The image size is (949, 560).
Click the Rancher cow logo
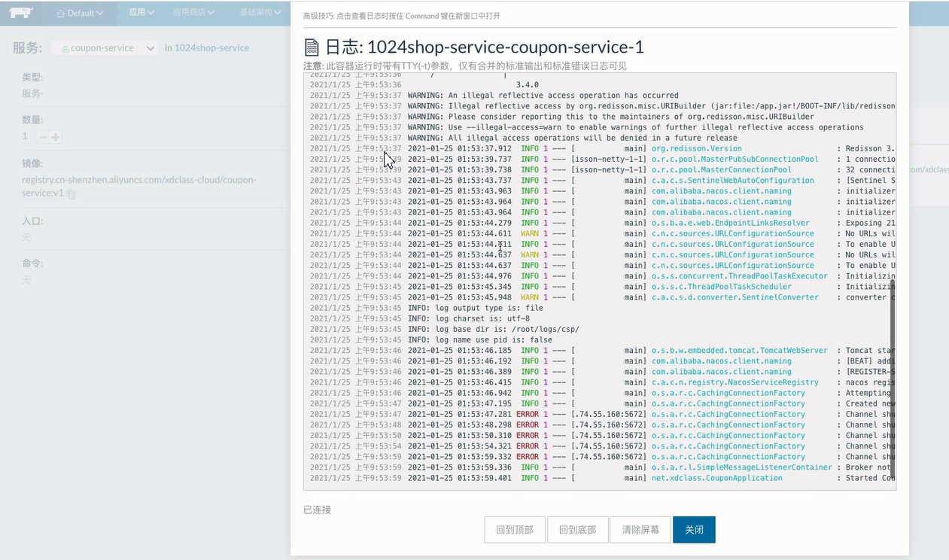(21, 12)
